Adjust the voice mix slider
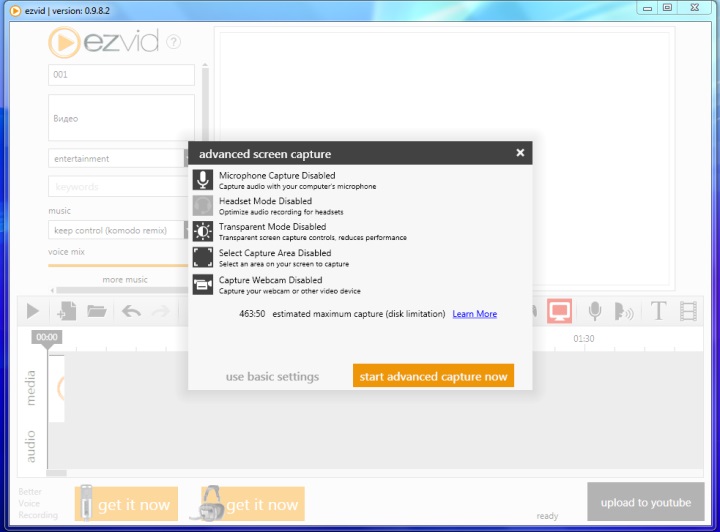 [x=118, y=265]
